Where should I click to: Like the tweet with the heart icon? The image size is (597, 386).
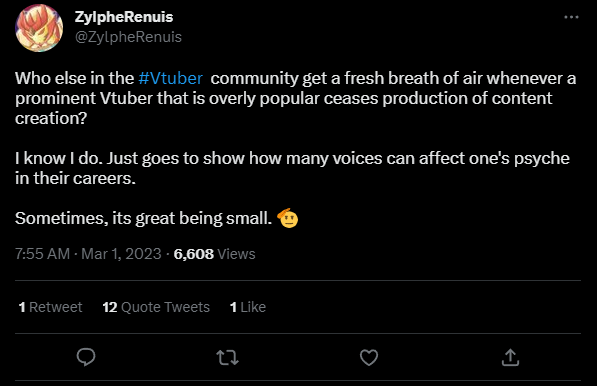coord(369,357)
